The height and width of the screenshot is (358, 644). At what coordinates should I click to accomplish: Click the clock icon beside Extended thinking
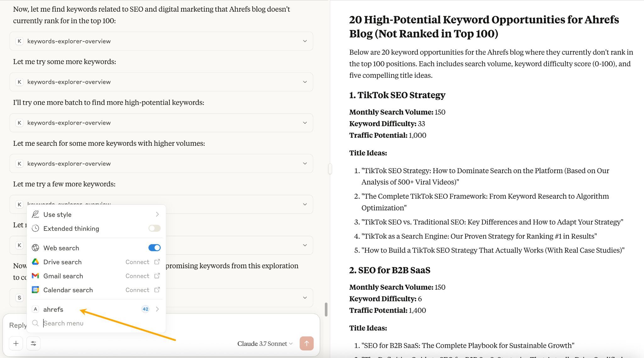[36, 228]
